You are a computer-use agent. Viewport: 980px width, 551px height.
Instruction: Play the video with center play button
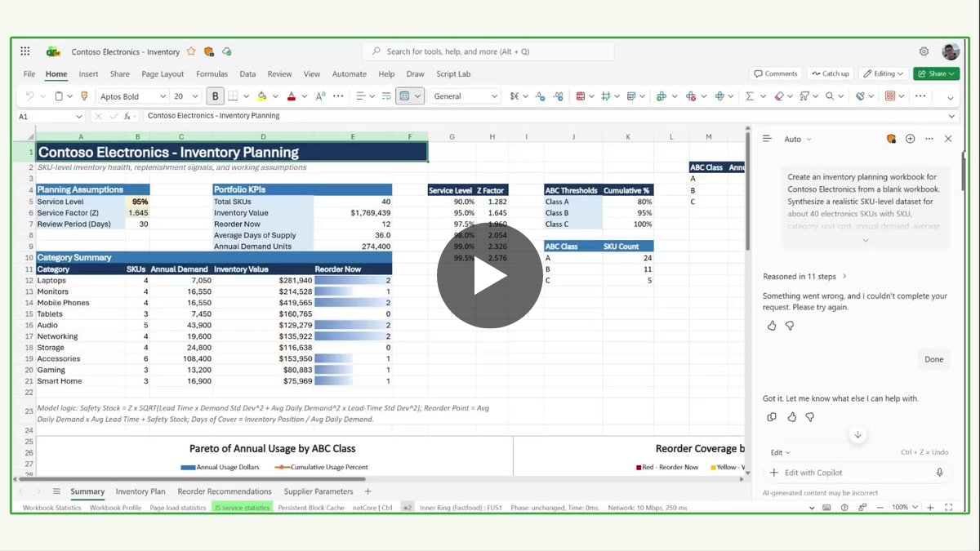489,276
